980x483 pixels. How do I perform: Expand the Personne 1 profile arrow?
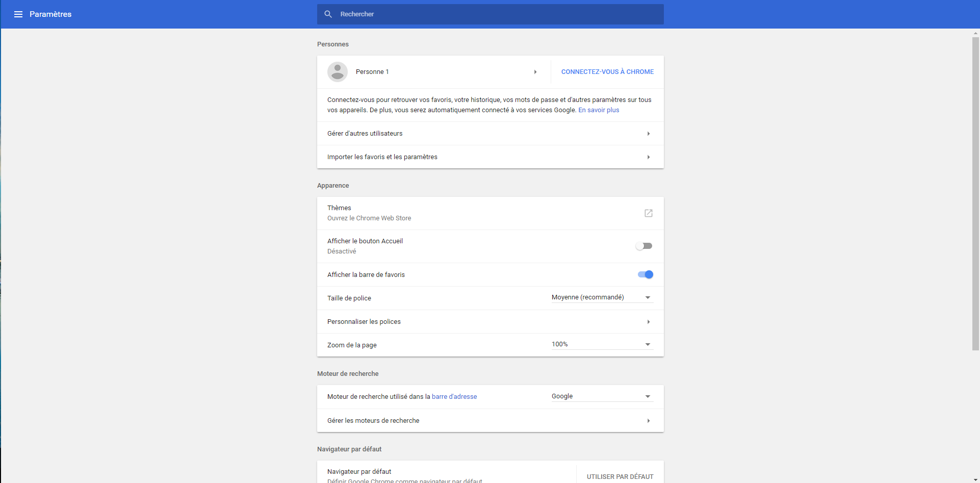coord(535,72)
